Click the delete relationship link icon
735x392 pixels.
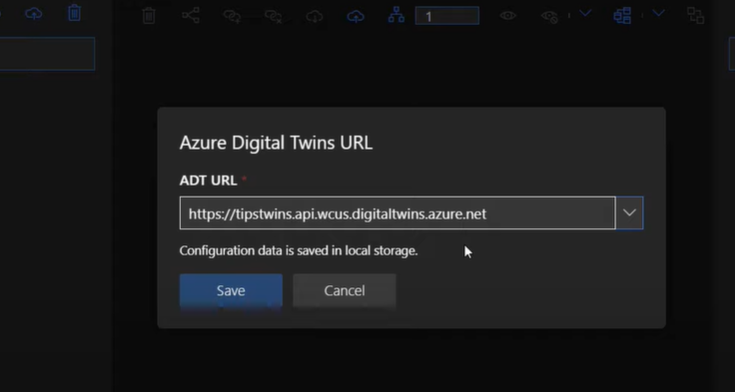[273, 16]
